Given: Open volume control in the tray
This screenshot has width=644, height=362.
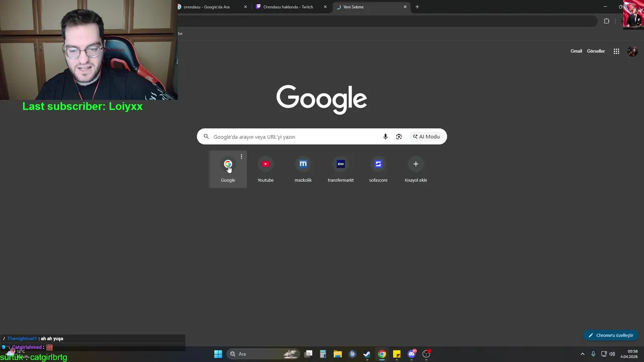Looking at the screenshot, I should coord(612,354).
